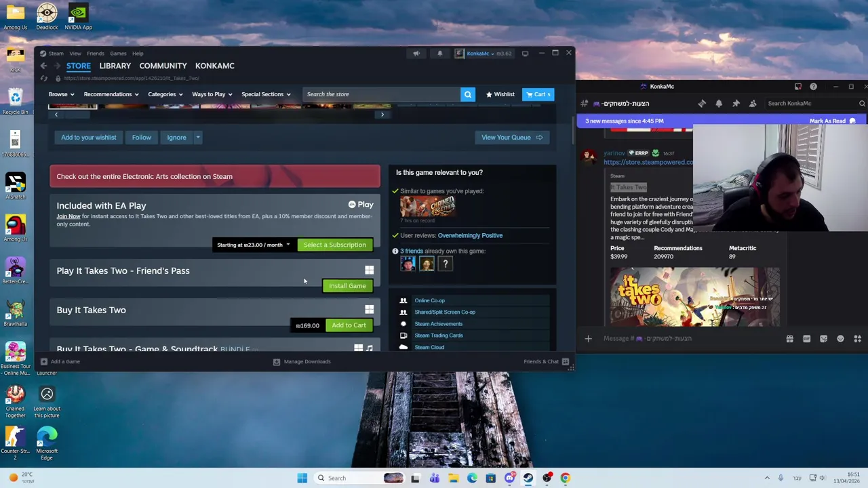Viewport: 868px width, 488px height.
Task: Open the Wishlist button
Action: point(500,94)
